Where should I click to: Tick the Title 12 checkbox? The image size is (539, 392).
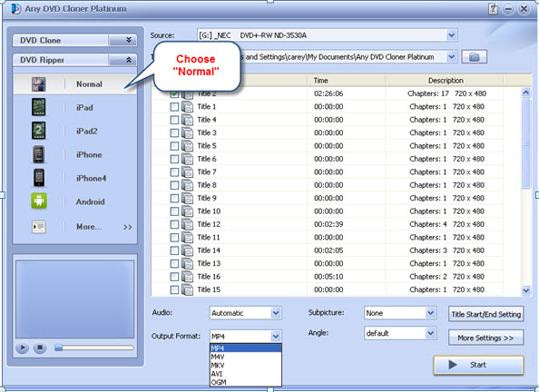pyautogui.click(x=174, y=224)
